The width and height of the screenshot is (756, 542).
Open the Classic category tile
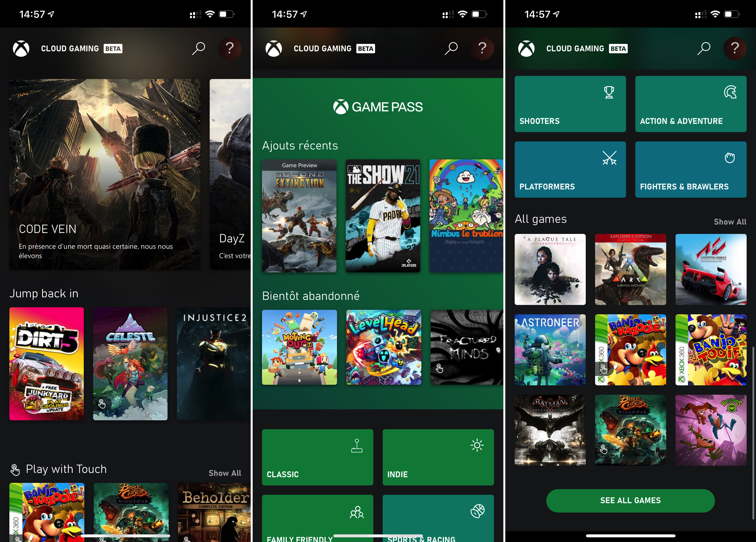[317, 457]
